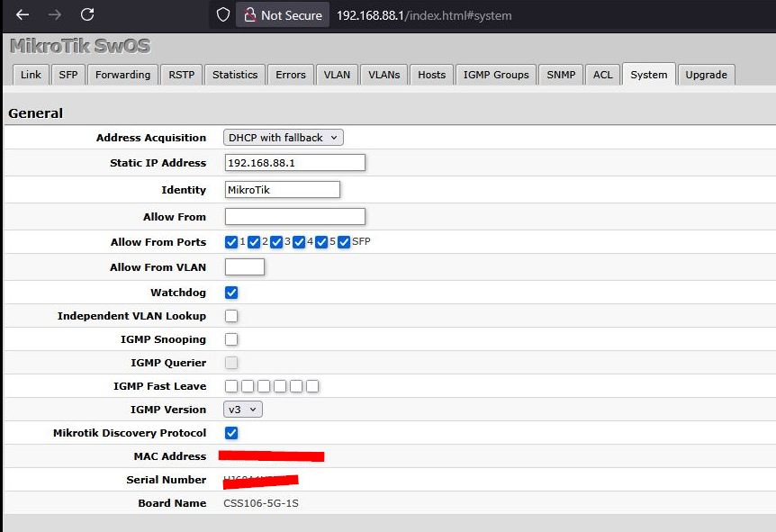Viewport: 776px width, 532px height.
Task: Check the second IGMP Fast Leave box
Action: click(x=248, y=386)
